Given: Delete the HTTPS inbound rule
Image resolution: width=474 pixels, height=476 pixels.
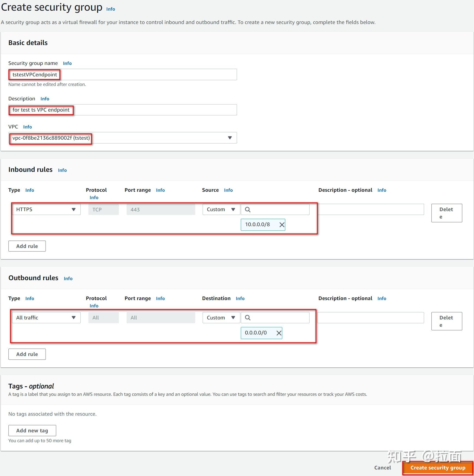Looking at the screenshot, I should click(446, 213).
